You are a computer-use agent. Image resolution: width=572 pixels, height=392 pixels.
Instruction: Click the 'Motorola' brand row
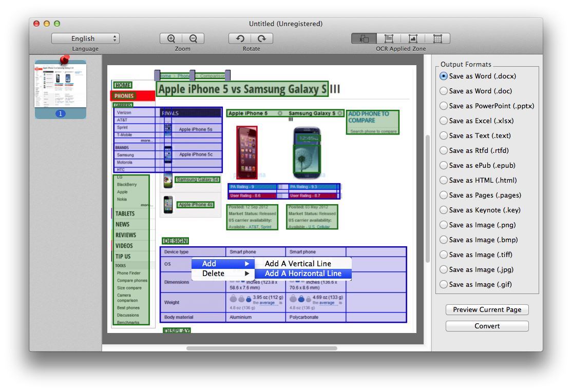tap(134, 162)
